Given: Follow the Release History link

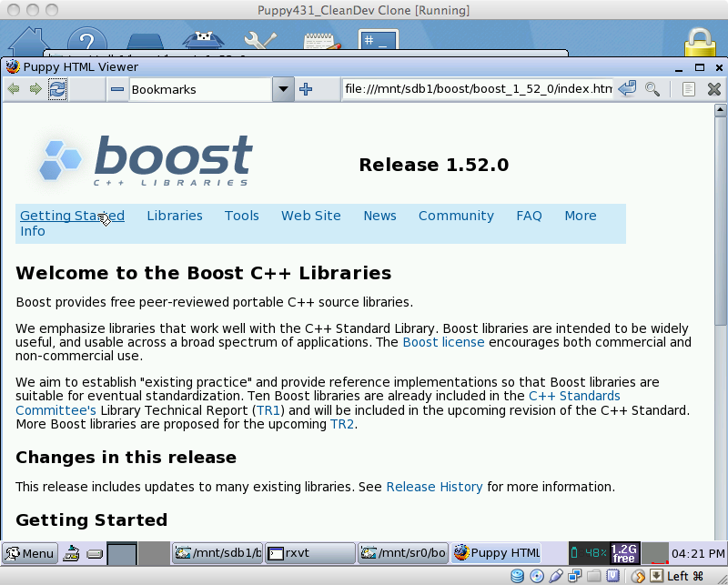Looking at the screenshot, I should tap(434, 487).
